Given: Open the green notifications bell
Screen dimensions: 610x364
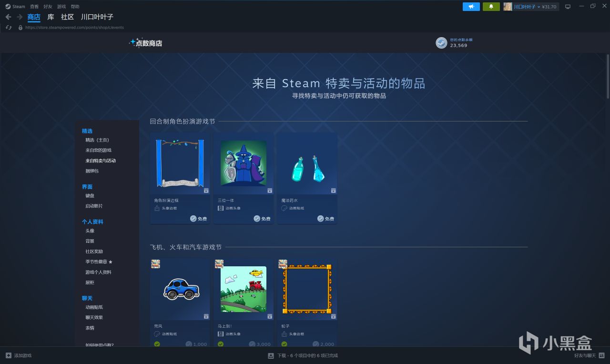Looking at the screenshot, I should tap(491, 7).
